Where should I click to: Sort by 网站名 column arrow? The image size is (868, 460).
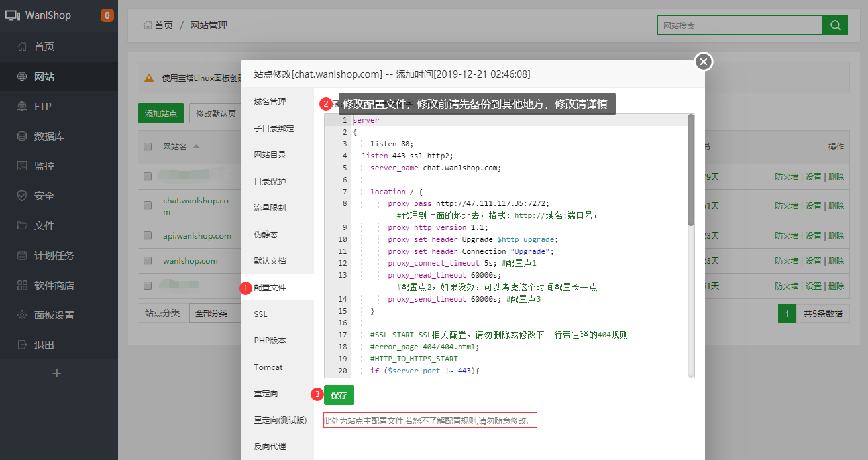(196, 146)
